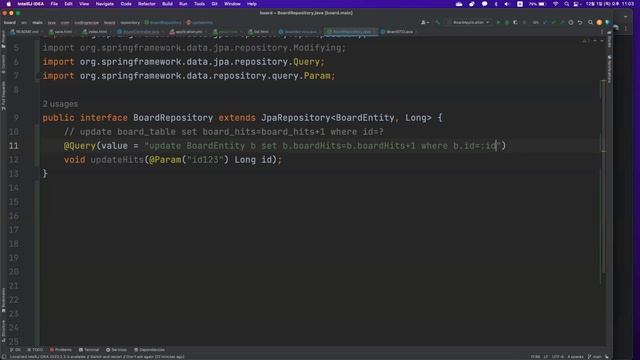Viewport: 640px width, 360px height.
Task: Click the Rollback undo arrow icon
Action: (x=580, y=22)
